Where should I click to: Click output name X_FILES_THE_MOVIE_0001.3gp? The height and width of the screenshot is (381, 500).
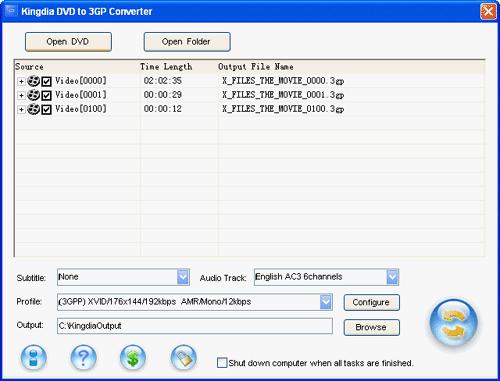(283, 95)
